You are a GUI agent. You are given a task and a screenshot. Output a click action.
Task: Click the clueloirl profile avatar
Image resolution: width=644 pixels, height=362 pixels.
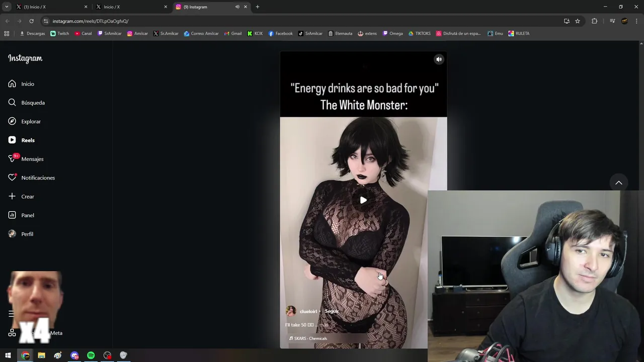[x=291, y=311]
